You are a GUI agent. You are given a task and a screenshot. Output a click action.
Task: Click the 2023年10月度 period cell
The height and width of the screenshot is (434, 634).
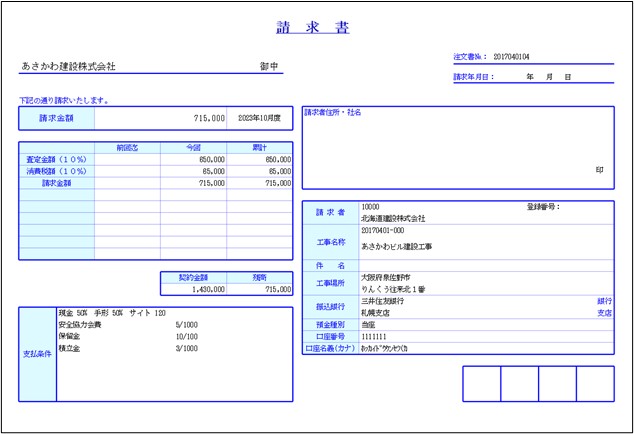259,118
